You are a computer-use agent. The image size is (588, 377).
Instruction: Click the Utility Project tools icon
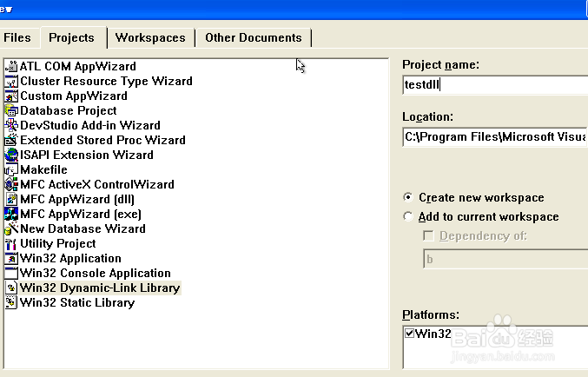point(11,243)
